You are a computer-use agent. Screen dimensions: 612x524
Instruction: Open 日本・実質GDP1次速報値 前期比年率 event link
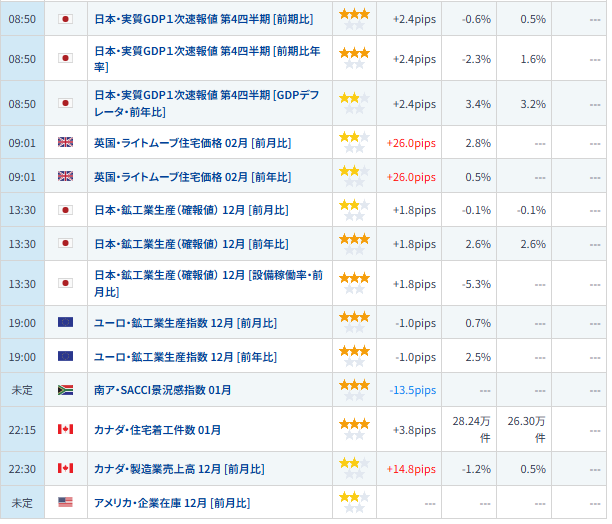[x=201, y=59]
